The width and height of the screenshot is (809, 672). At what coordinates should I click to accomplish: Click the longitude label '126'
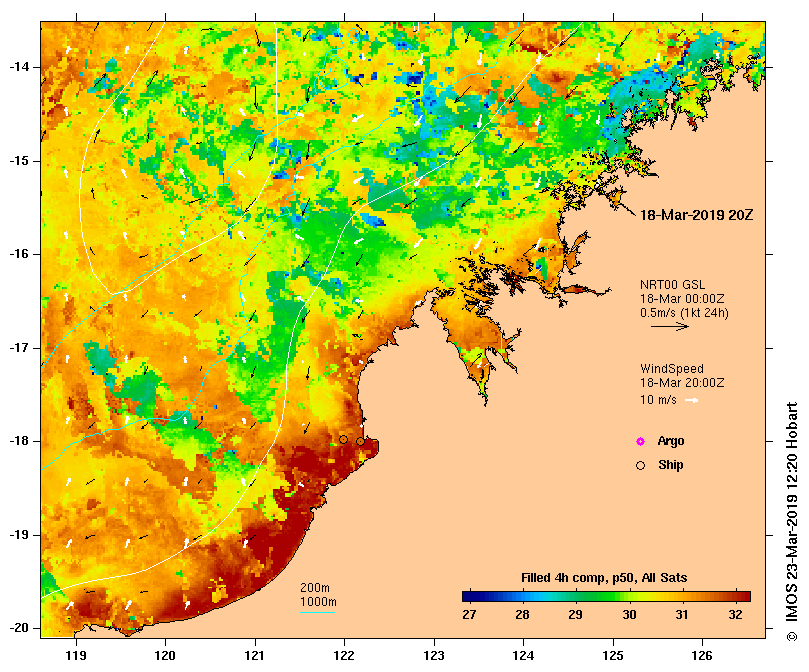click(702, 656)
